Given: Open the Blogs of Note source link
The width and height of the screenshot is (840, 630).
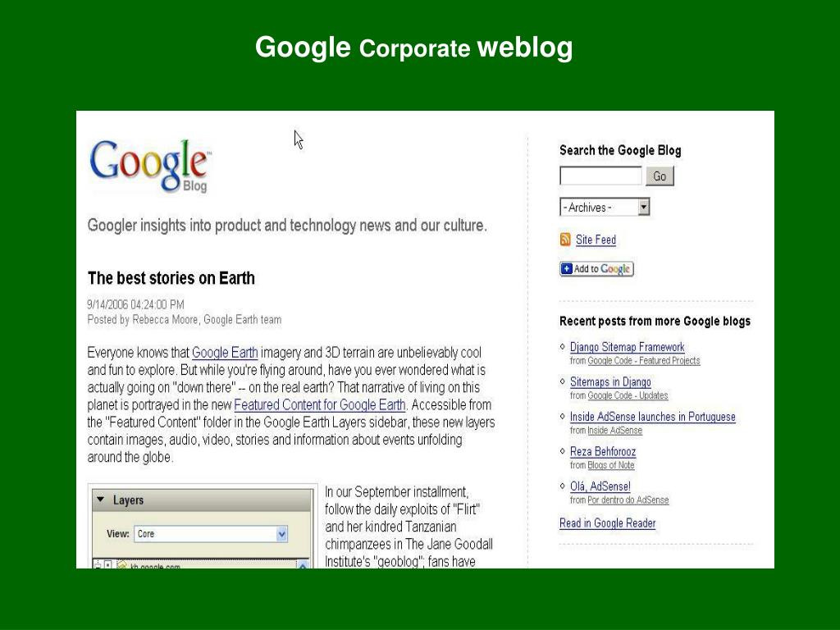Looking at the screenshot, I should click(610, 466).
